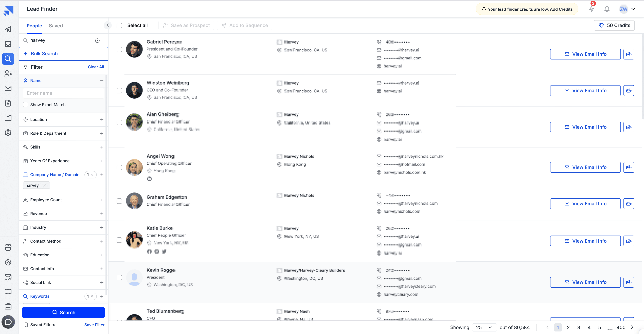This screenshot has width=644, height=334.
Task: Switch to the Saved tab
Action: [56, 26]
